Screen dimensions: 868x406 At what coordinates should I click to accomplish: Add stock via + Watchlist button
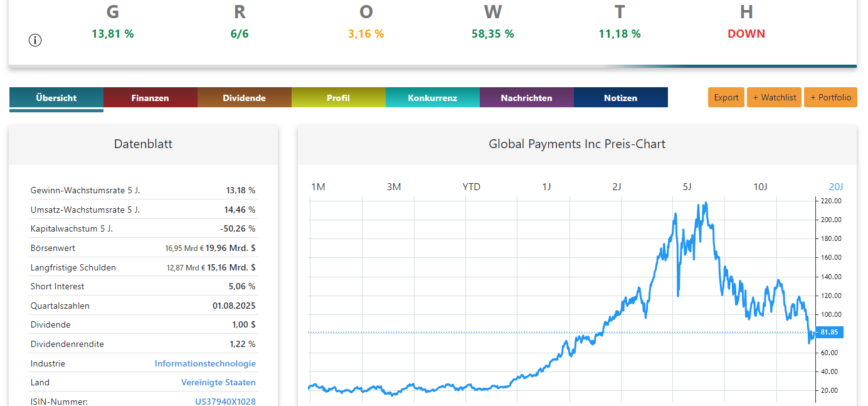point(775,97)
